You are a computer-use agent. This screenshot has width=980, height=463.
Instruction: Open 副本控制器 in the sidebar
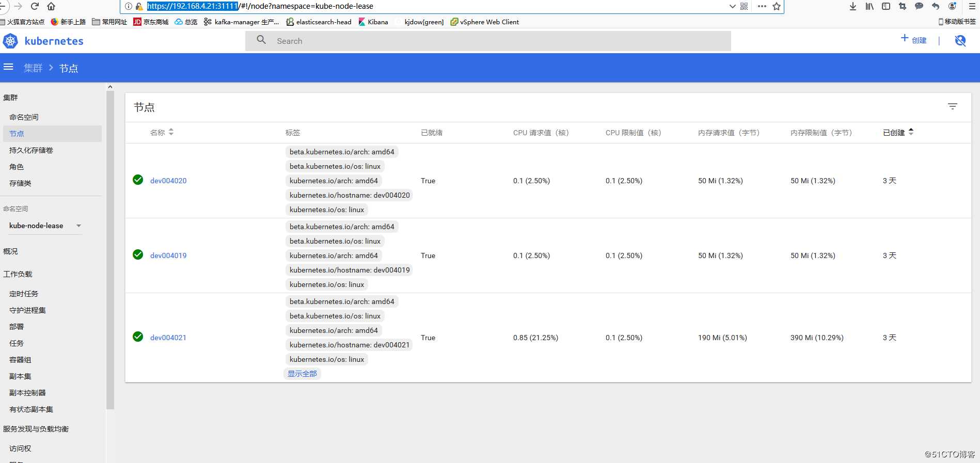click(27, 393)
